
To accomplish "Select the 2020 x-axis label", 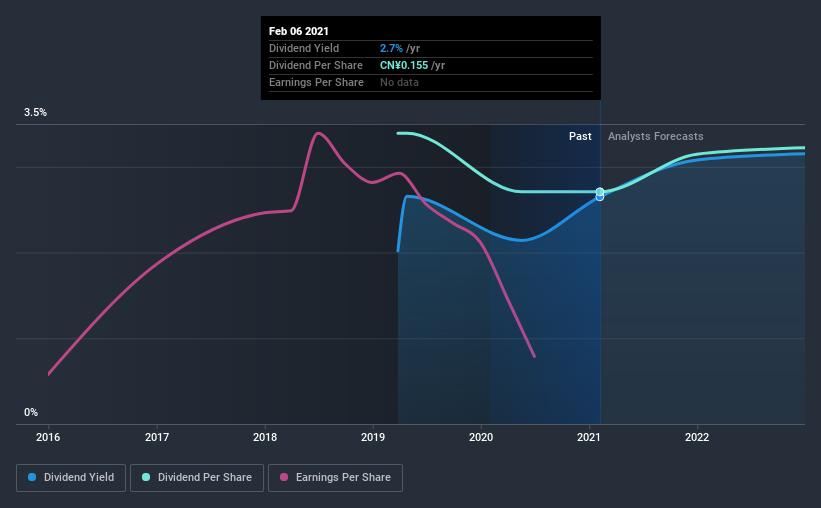I will 481,437.
